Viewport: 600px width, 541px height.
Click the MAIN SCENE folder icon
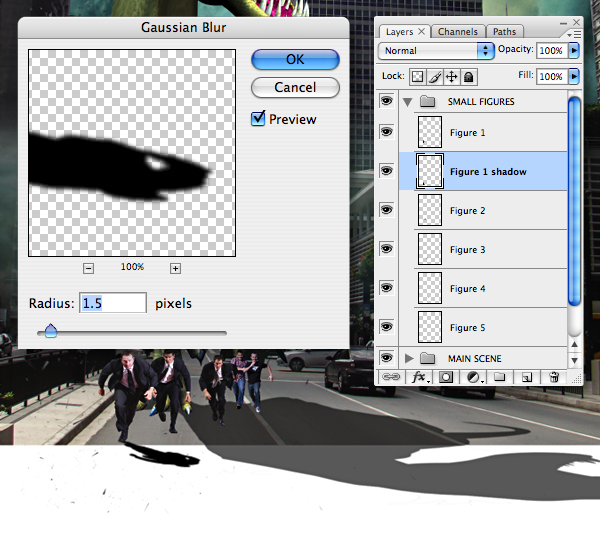click(x=427, y=358)
